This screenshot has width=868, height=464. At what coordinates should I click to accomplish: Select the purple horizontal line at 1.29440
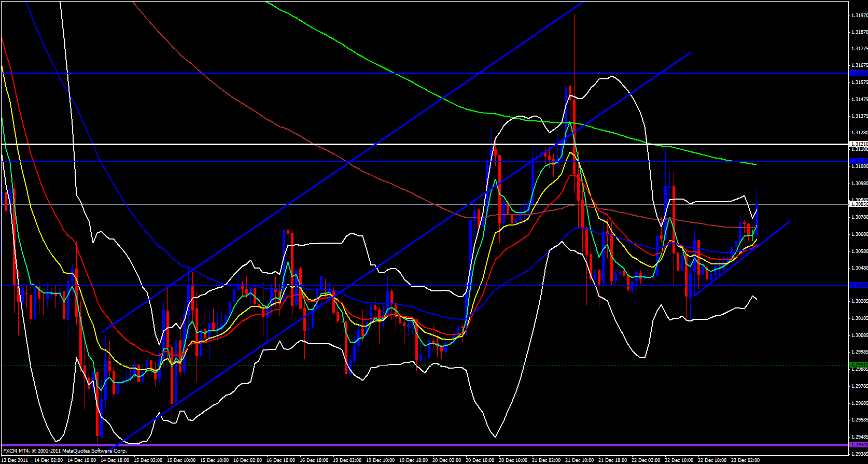pos(424,445)
